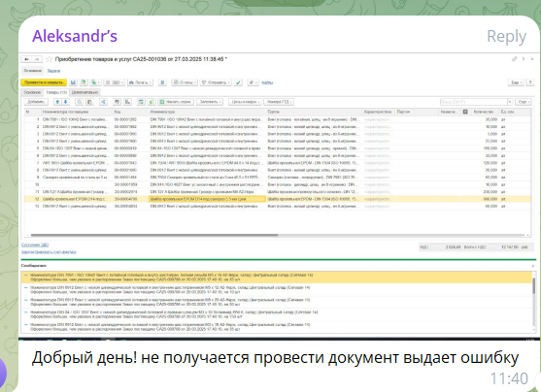Click the green checkmark icon in toolbar
The image size is (541, 392).
click(x=238, y=82)
